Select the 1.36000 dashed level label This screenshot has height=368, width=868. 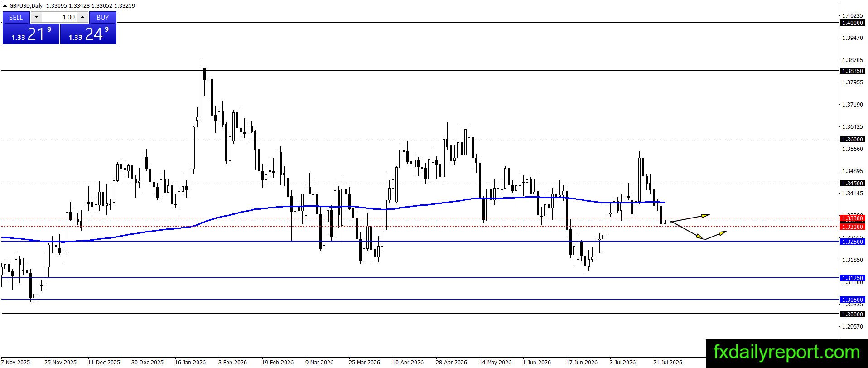pos(852,139)
